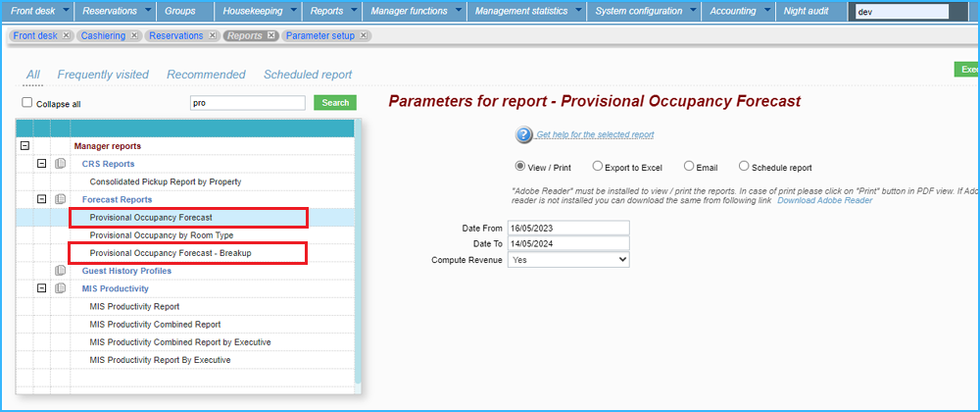980x412 pixels.
Task: Click the Forecast Reports folder icon
Action: (60, 199)
